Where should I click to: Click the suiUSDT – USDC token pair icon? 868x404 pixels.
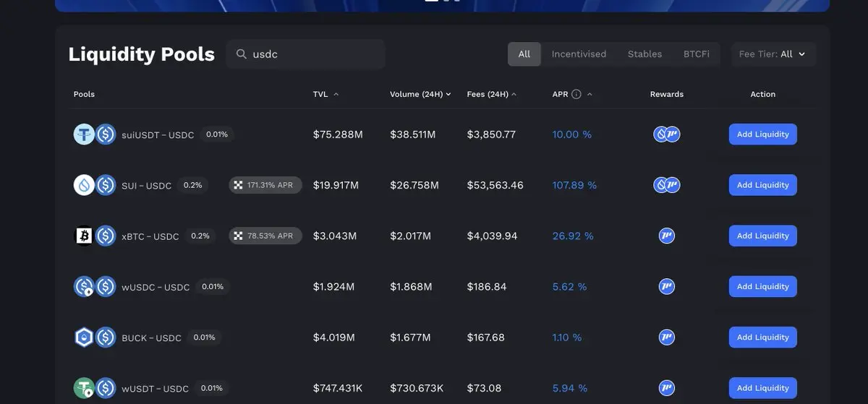(x=95, y=134)
